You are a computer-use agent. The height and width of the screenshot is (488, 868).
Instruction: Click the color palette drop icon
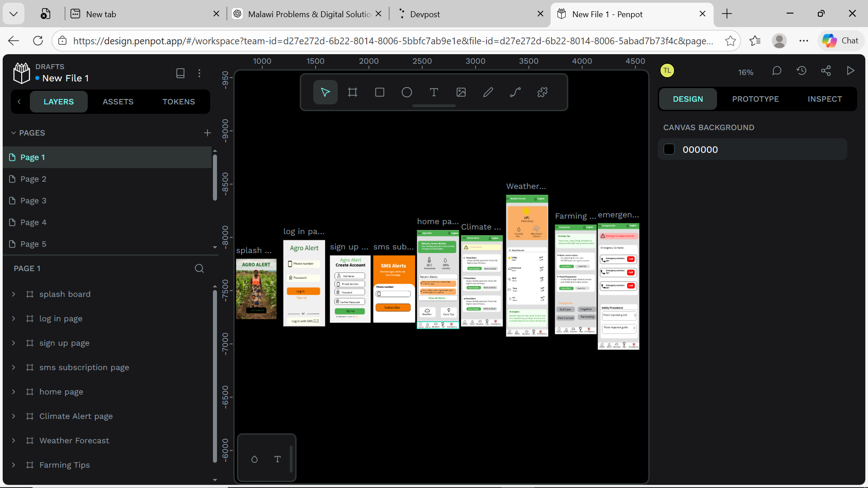pyautogui.click(x=255, y=459)
